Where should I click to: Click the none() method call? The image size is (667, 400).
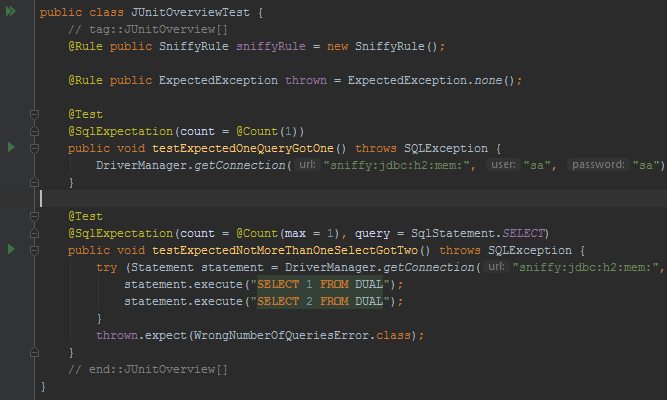[x=494, y=80]
